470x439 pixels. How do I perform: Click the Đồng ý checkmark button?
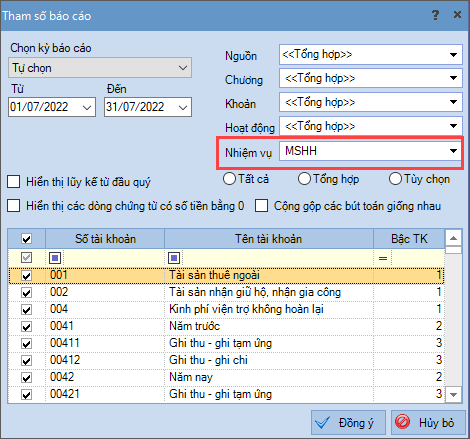pos(348,423)
